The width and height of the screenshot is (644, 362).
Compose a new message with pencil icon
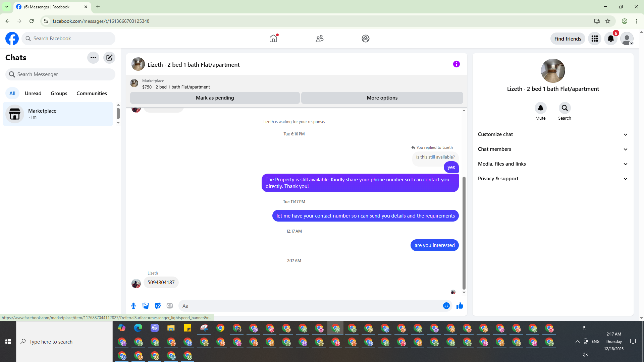pos(109,58)
